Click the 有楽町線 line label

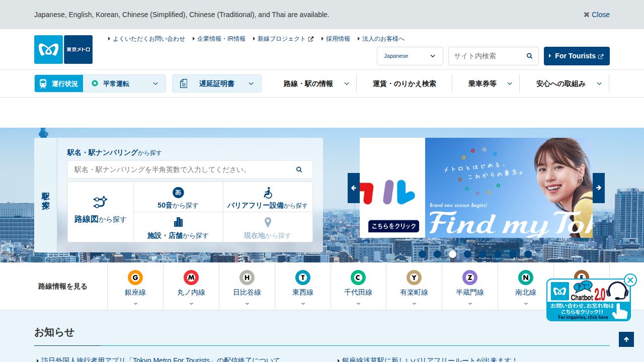[414, 292]
